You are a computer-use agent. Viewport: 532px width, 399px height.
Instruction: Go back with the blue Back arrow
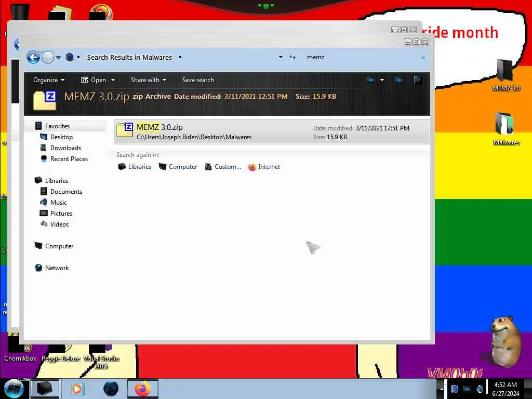pos(34,57)
